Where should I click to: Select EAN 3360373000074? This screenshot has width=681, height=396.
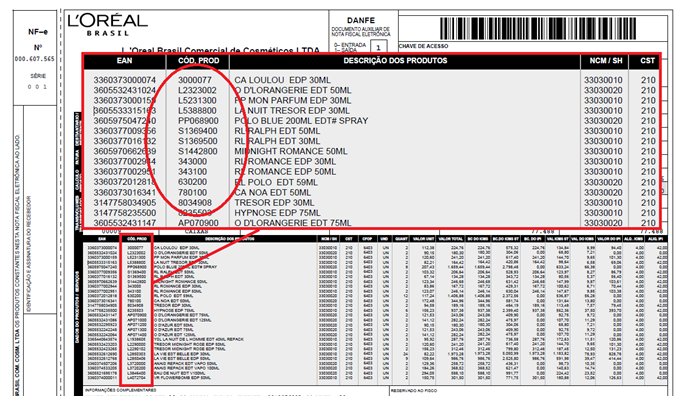click(125, 80)
